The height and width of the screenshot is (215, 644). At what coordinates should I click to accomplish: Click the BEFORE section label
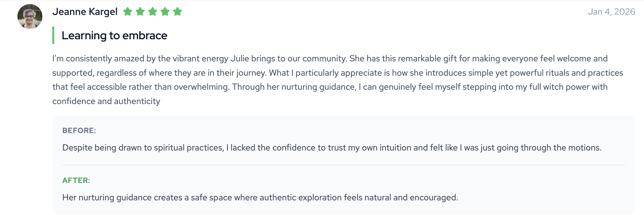coord(79,131)
